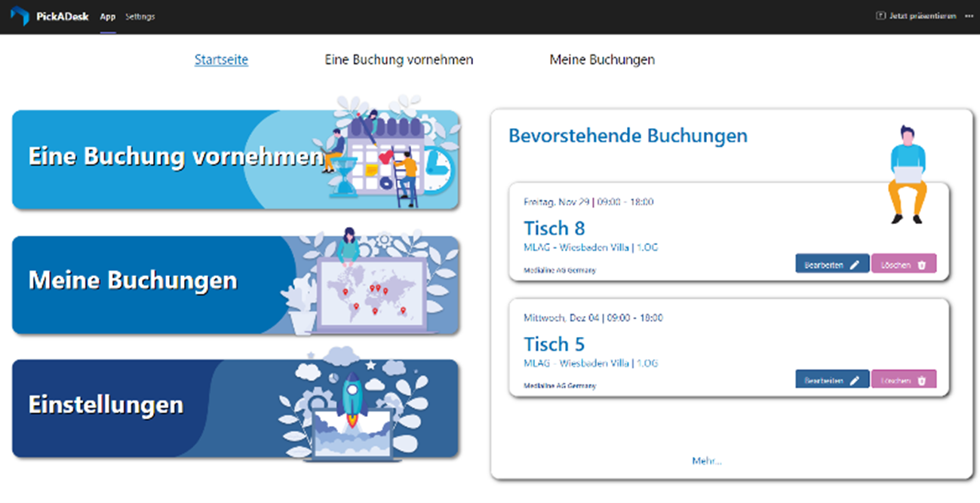The width and height of the screenshot is (980, 503).
Task: Click the rocket illustration on the Einstellungen tile
Action: click(353, 400)
